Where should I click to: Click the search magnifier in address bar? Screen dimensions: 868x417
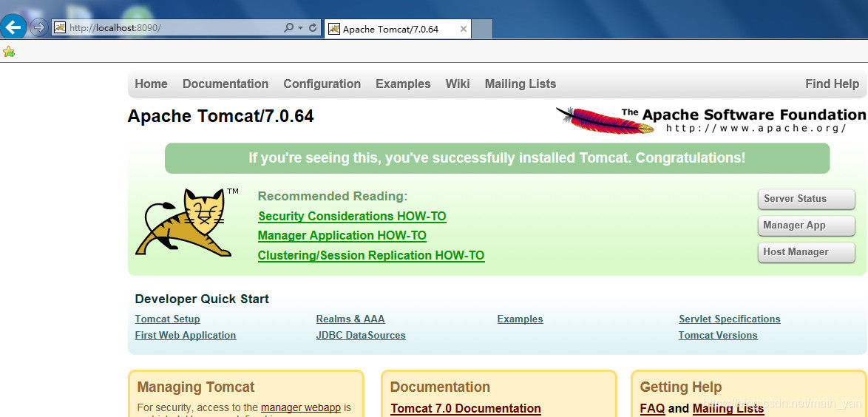point(288,27)
